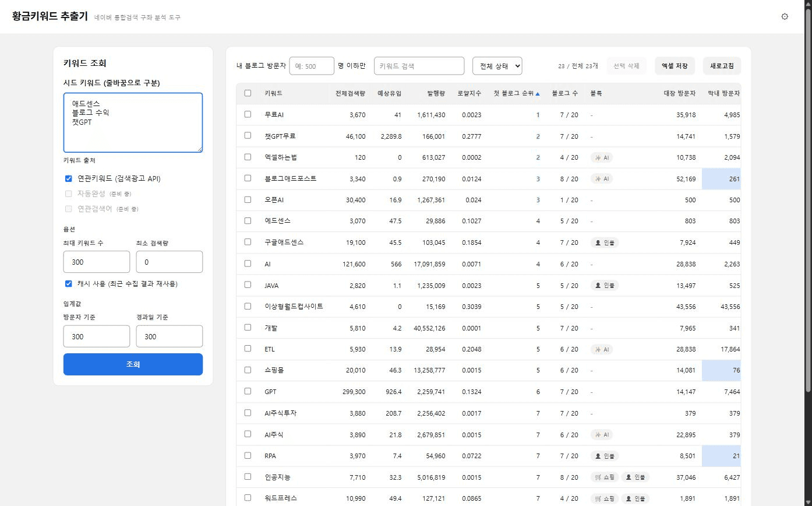Open the 전체 상태 filter dropdown

497,66
